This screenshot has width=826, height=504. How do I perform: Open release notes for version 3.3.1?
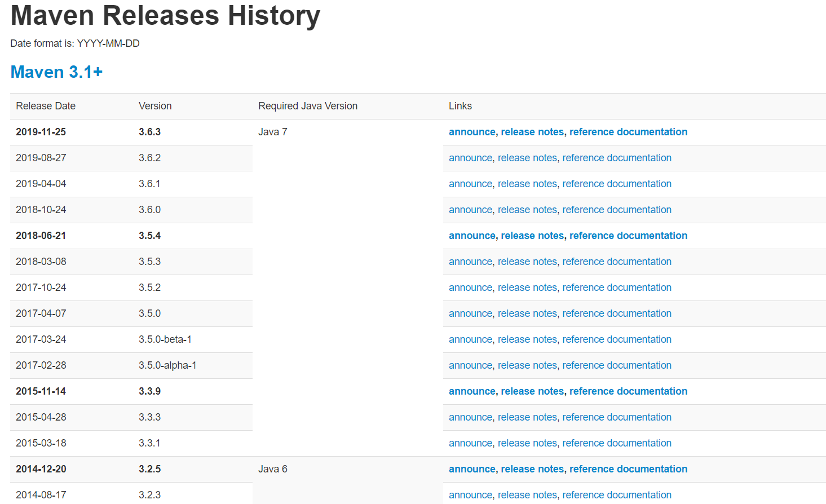tap(527, 443)
